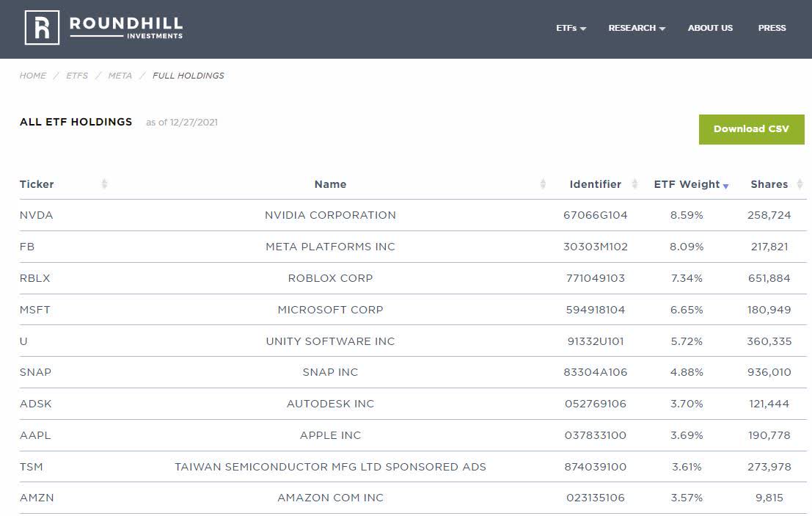
Task: Navigate to META breadcrumb
Action: 120,76
